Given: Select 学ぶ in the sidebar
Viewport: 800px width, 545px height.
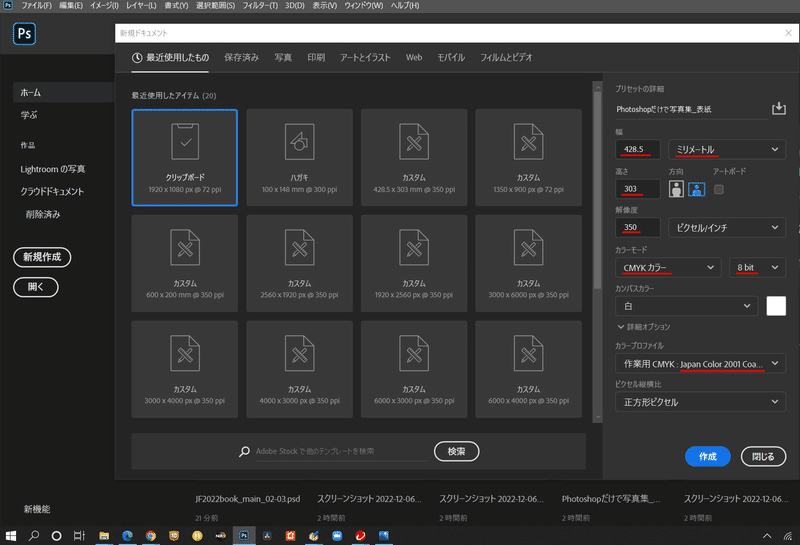Looking at the screenshot, I should (x=29, y=115).
